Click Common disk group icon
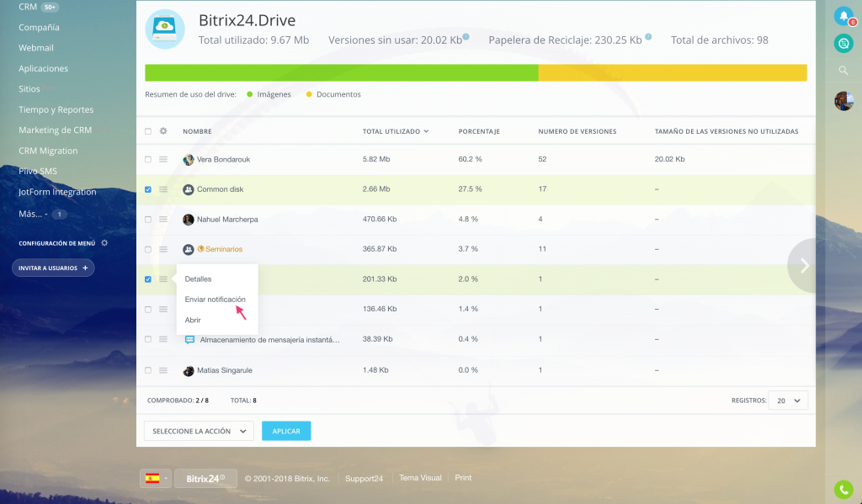This screenshot has width=862, height=504. 188,189
